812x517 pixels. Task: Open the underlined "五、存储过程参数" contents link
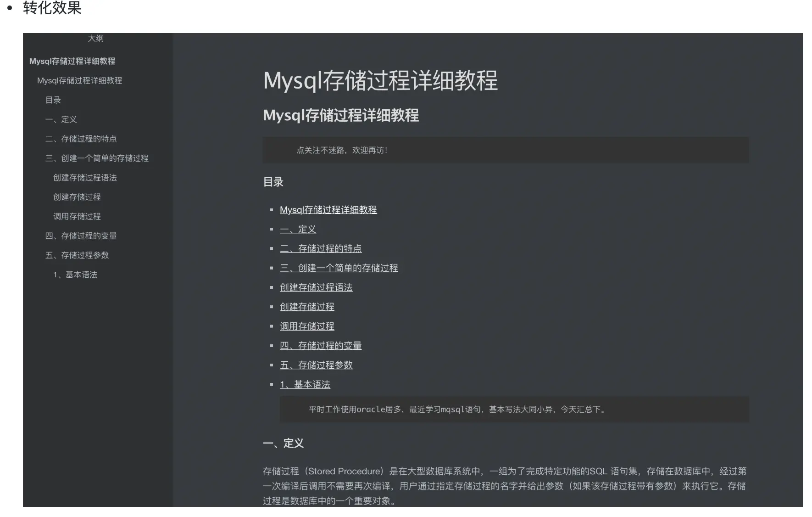[316, 365]
